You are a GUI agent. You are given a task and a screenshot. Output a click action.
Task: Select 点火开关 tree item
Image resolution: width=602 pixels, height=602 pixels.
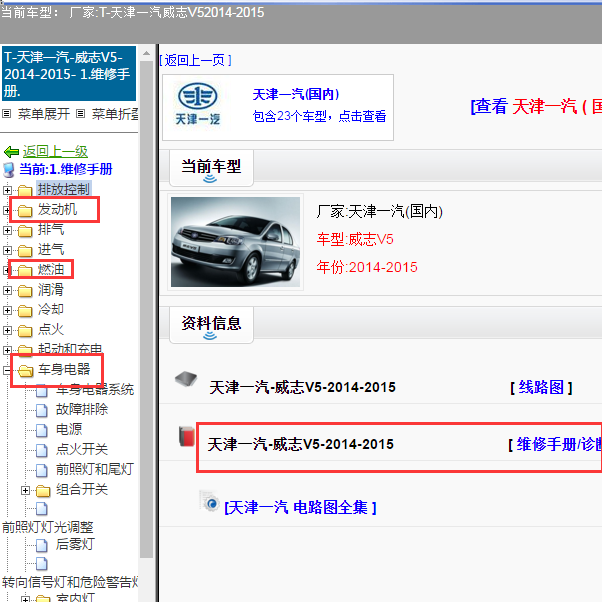(x=82, y=450)
